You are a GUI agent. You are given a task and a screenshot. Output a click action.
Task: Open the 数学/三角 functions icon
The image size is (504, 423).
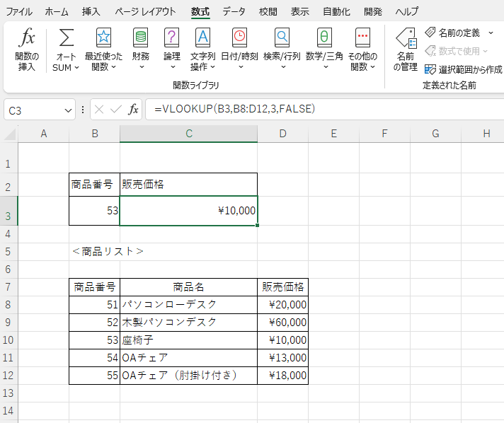click(324, 37)
